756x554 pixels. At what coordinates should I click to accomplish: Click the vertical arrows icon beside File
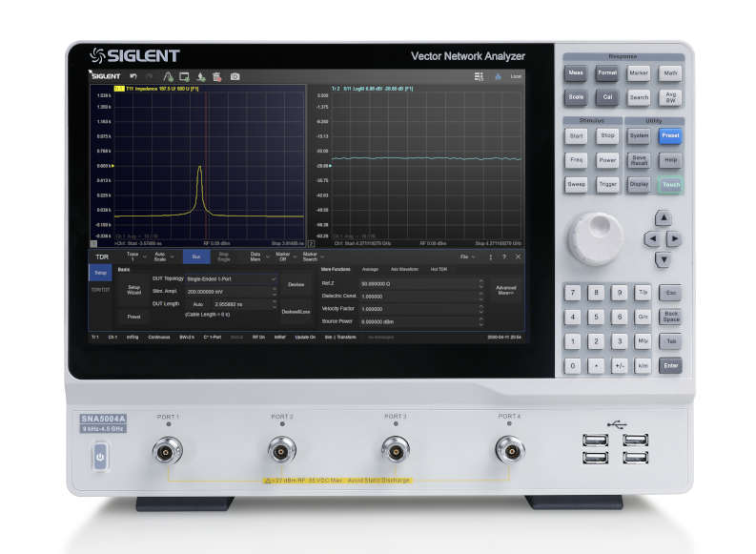pos(491,257)
